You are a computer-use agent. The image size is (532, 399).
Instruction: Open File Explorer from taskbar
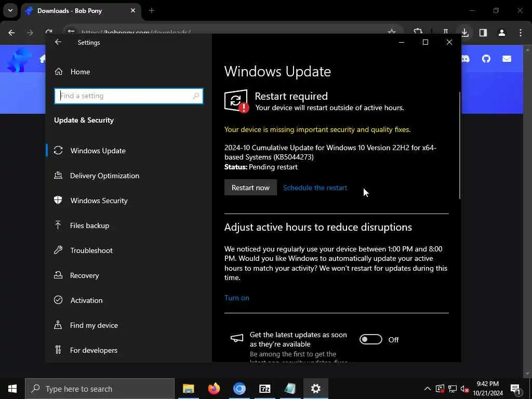click(x=188, y=389)
